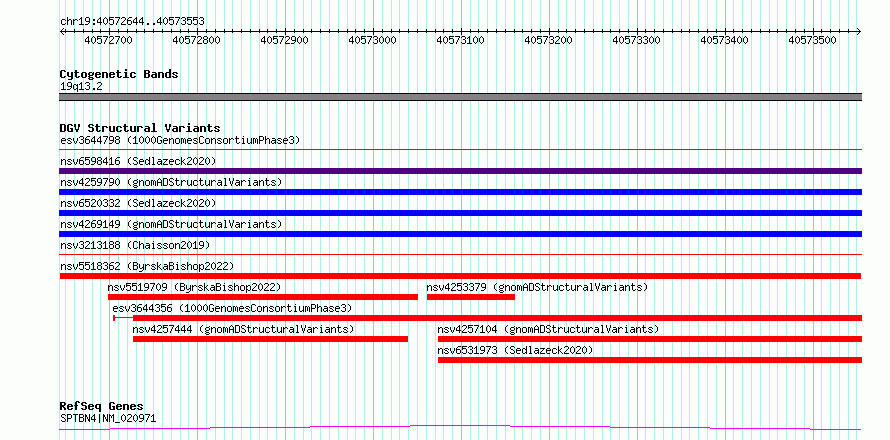
Task: Open the SPTBN4|NM_020971 gene label
Action: [108, 419]
